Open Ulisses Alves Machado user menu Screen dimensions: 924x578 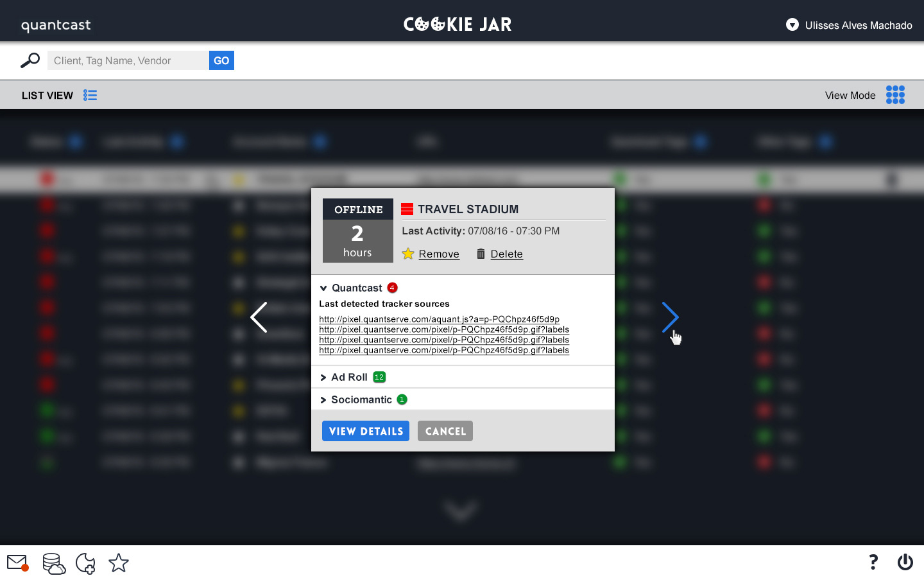[x=792, y=25]
